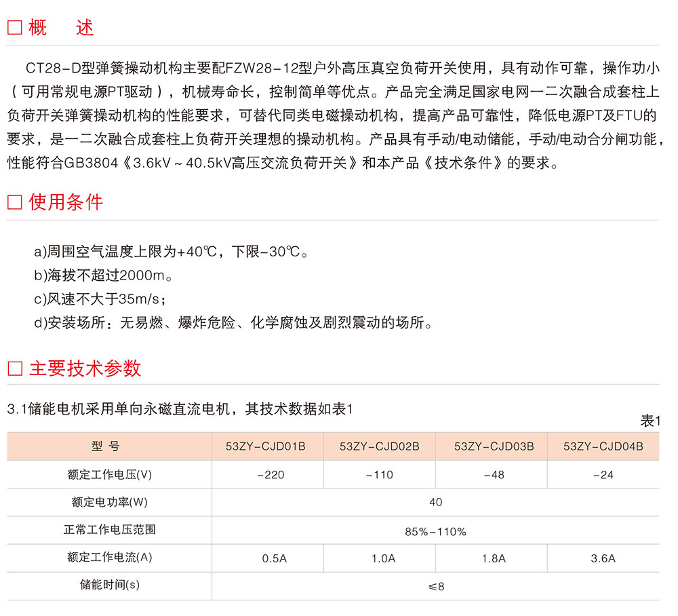
Task: Click the red square beside 概述 heading
Action: pos(15,28)
